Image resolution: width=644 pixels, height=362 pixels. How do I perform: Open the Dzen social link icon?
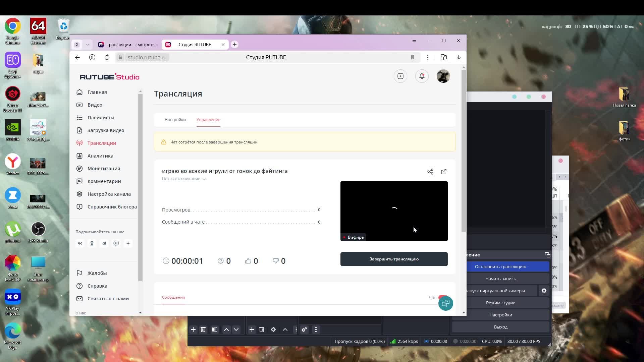[x=128, y=243]
